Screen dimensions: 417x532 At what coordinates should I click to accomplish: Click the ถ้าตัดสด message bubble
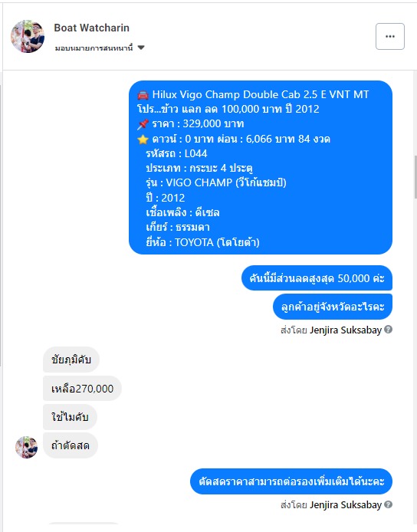[x=71, y=445]
